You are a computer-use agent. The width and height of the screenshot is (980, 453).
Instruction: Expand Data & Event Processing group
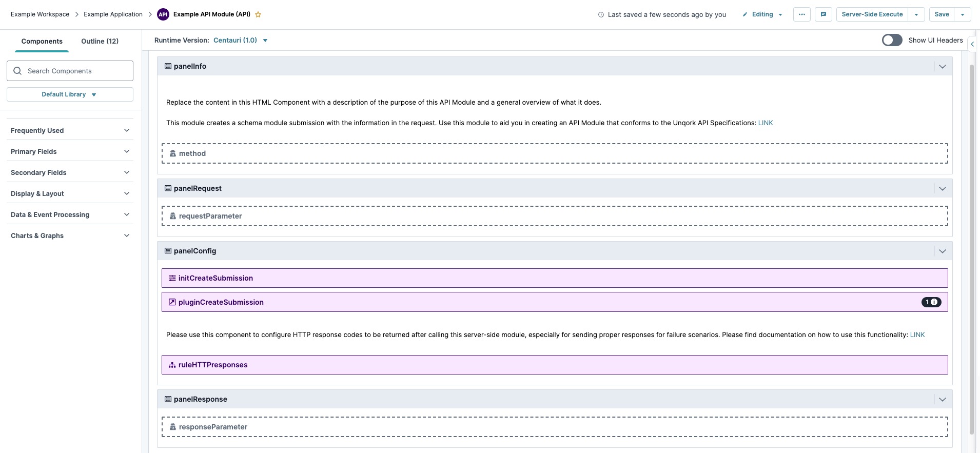coord(70,214)
